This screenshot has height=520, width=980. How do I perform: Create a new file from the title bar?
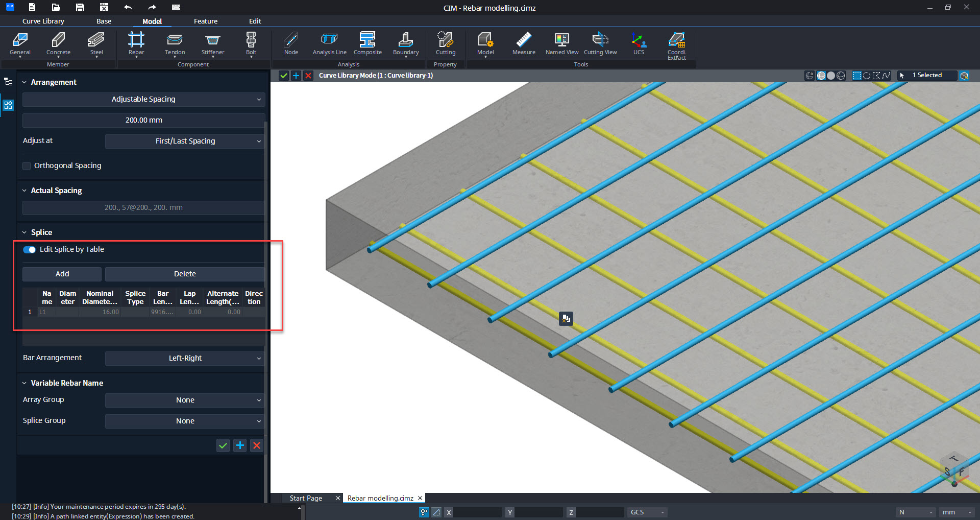point(32,7)
